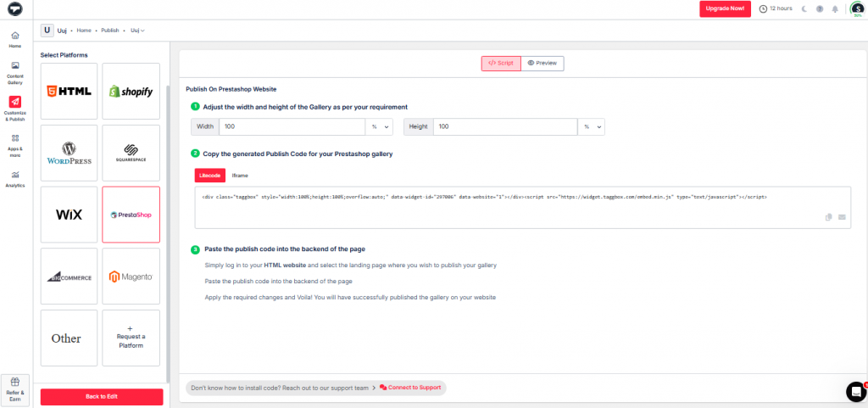Open the user profile avatar
Image resolution: width=868 pixels, height=408 pixels.
858,8
